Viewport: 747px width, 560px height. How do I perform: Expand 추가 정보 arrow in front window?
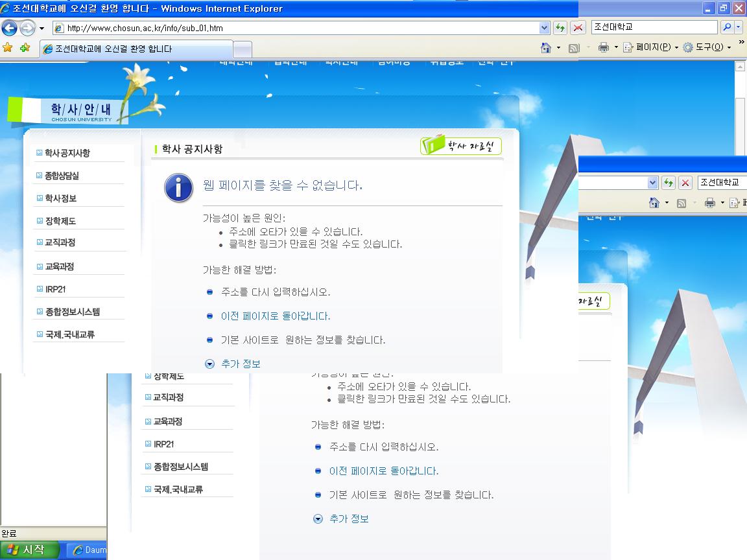209,364
